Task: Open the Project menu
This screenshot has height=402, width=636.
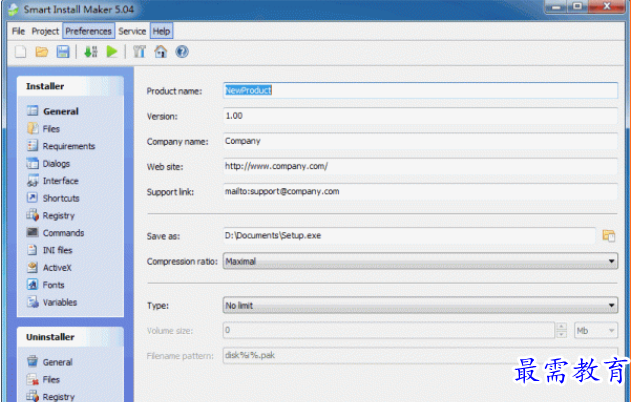Action: coord(45,31)
